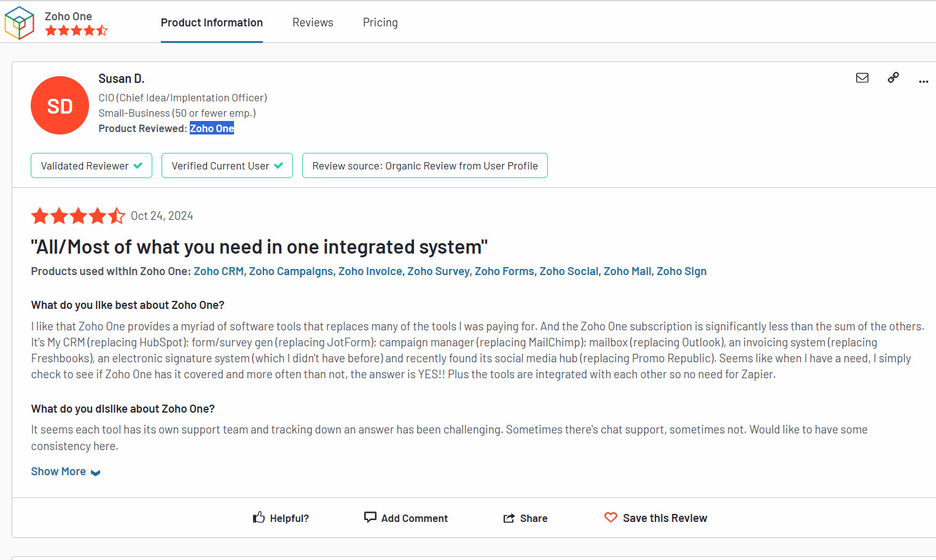
Task: Open the Reviews tab
Action: (313, 23)
